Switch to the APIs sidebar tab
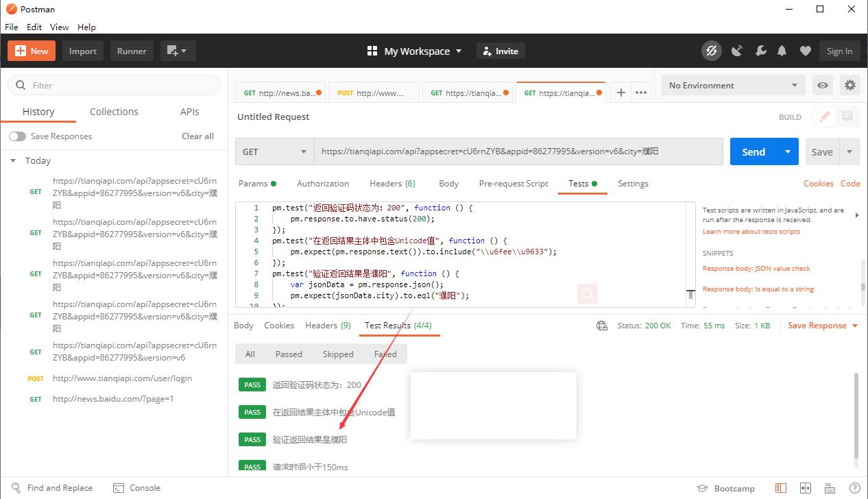Viewport: 868px width, 499px height. 190,112
